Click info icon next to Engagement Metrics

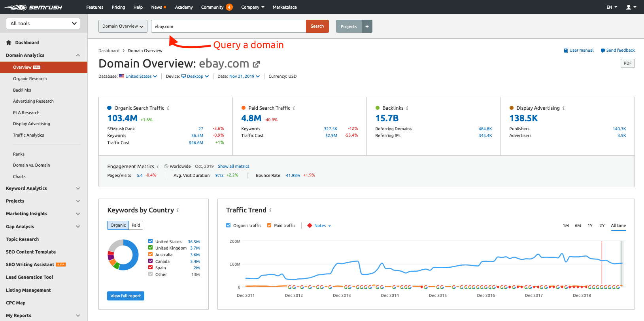tap(158, 167)
